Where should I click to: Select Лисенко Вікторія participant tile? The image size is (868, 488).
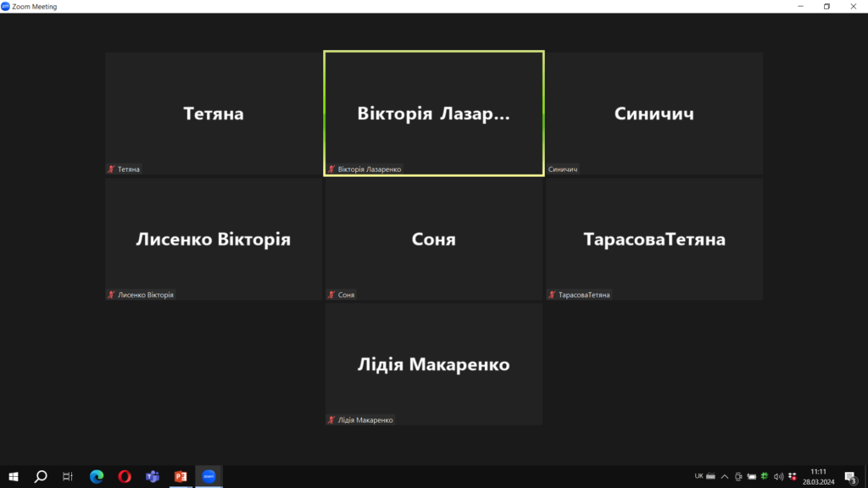[x=213, y=239]
